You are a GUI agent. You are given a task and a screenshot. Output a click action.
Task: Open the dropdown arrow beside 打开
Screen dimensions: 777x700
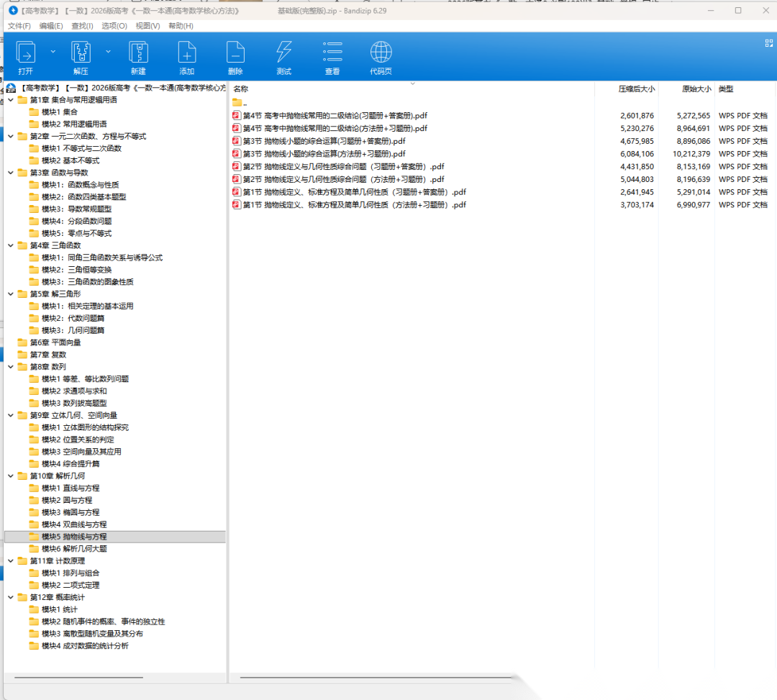click(x=53, y=52)
